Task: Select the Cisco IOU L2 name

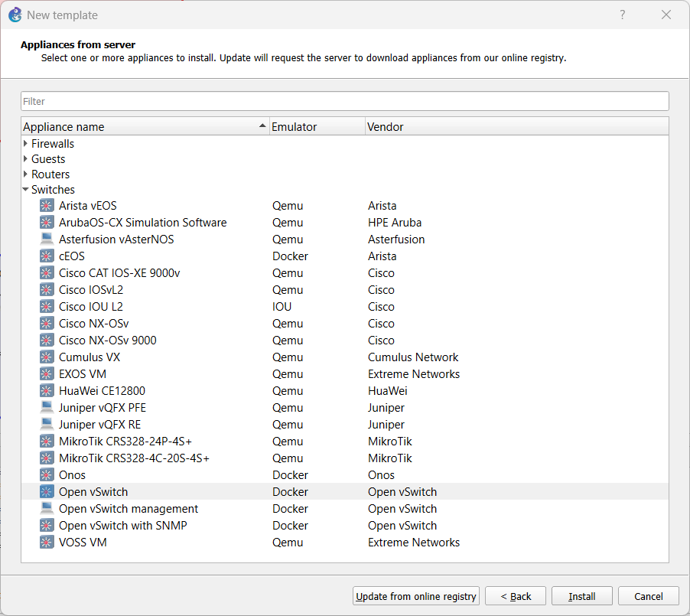Action: [x=91, y=306]
